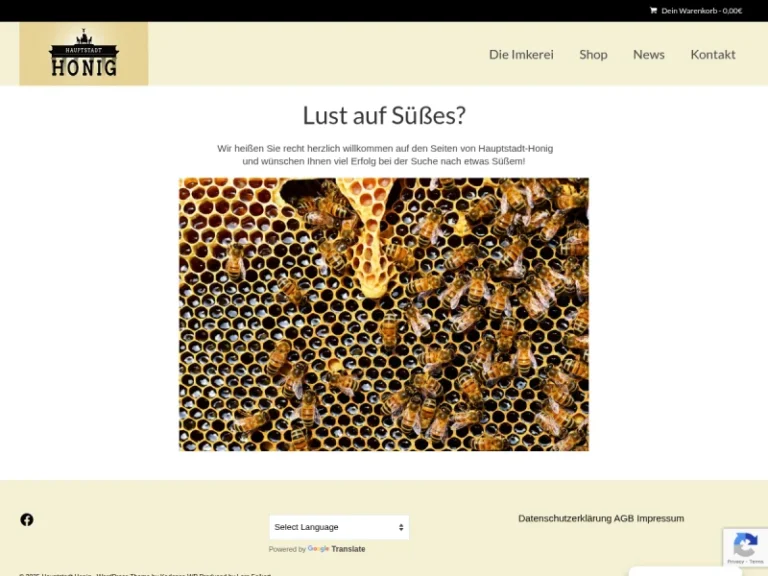
Task: Go to the Shop page
Action: [x=593, y=54]
